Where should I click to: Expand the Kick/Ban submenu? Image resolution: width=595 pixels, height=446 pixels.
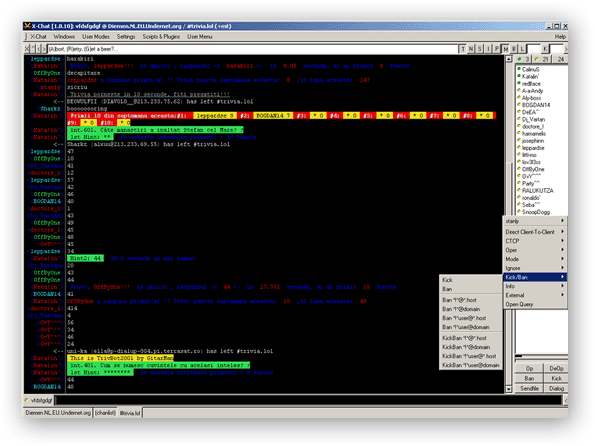pyautogui.click(x=535, y=277)
